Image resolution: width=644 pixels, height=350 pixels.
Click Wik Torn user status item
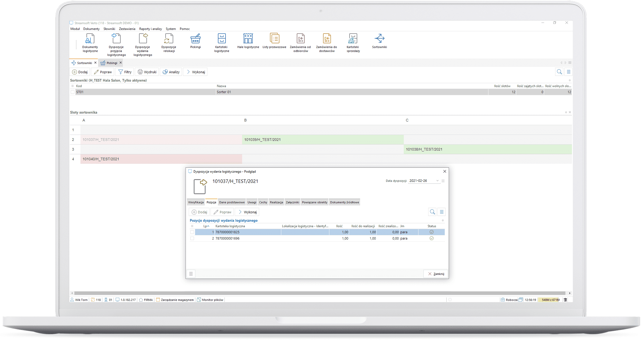click(79, 300)
